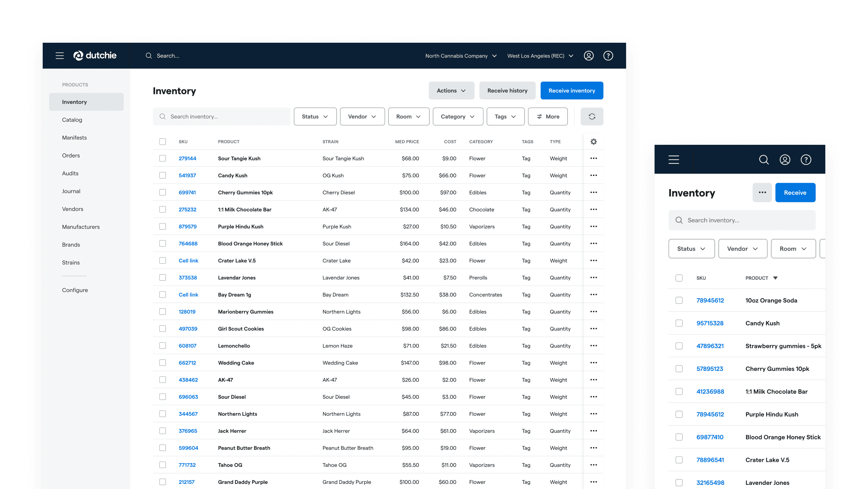Click the user account icon
The width and height of the screenshot is (868, 489).
pos(589,56)
